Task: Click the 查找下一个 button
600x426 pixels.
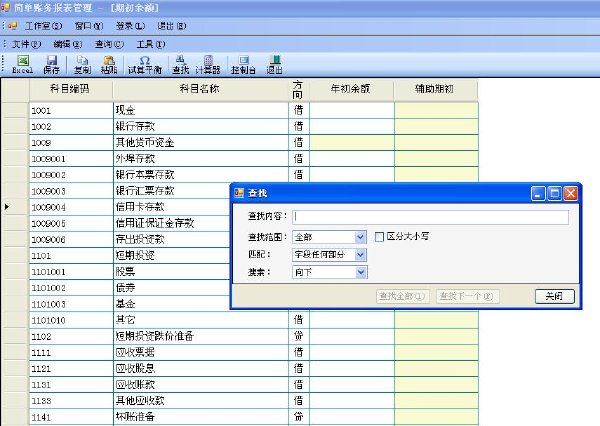Action: point(468,296)
